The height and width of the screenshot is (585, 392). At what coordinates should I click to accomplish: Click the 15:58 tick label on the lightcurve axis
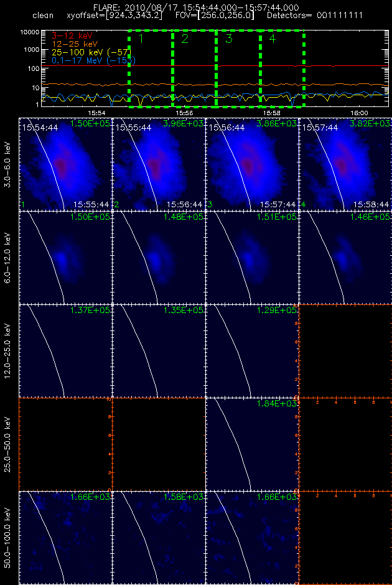(271, 113)
